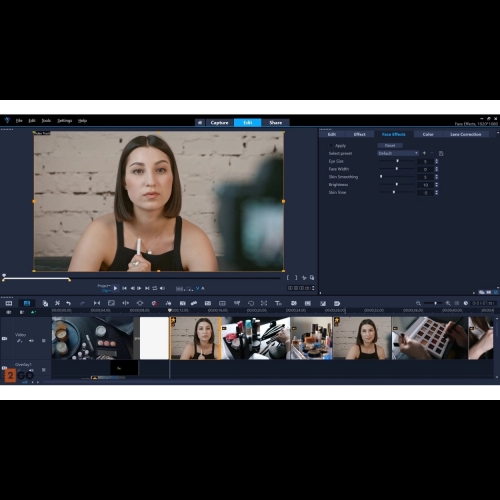
Task: Click the save preset floppy icon
Action: tap(441, 153)
